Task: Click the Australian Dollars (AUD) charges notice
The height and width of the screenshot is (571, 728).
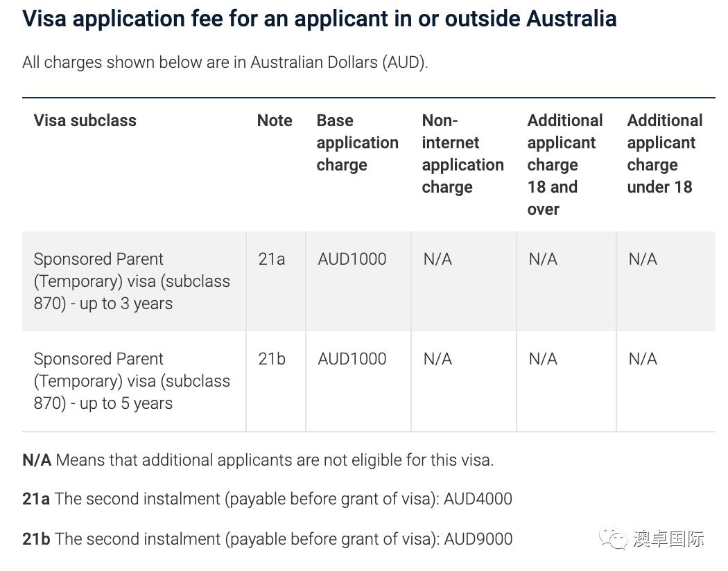Action: tap(225, 62)
